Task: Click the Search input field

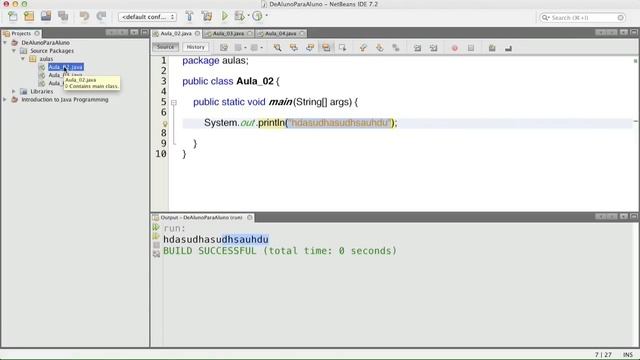Action: tap(582, 18)
